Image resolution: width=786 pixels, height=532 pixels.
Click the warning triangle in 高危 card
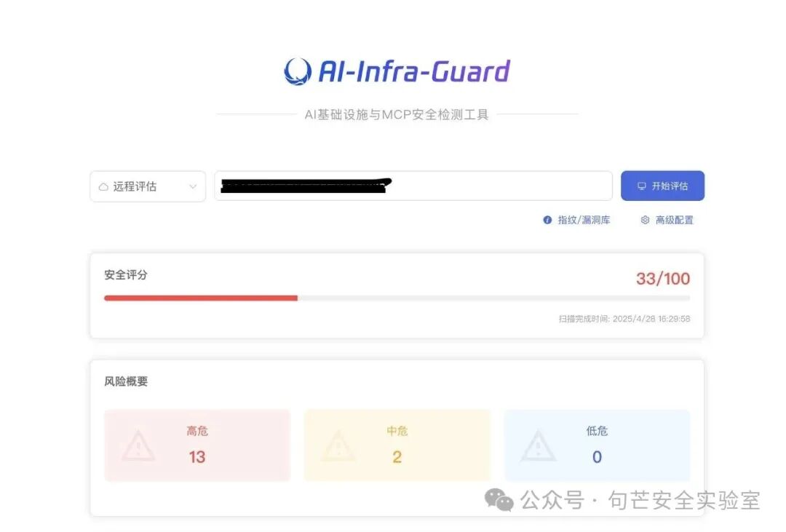click(138, 445)
